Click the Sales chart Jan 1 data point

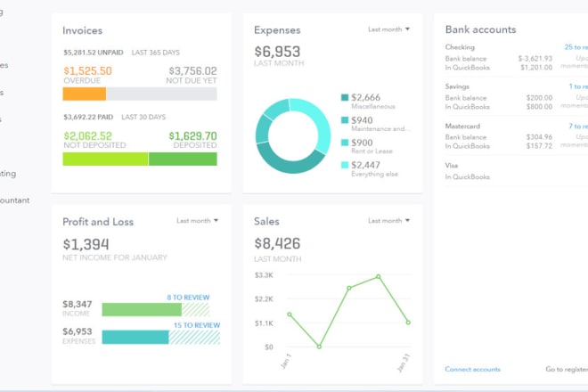point(290,314)
